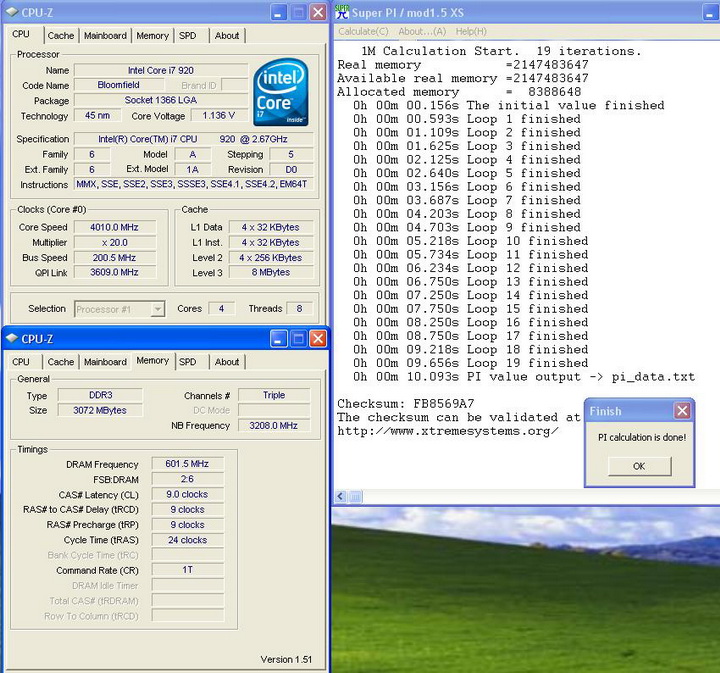Open the About...(A) menu in Super PI
Screen dimensions: 720x673
click(422, 31)
